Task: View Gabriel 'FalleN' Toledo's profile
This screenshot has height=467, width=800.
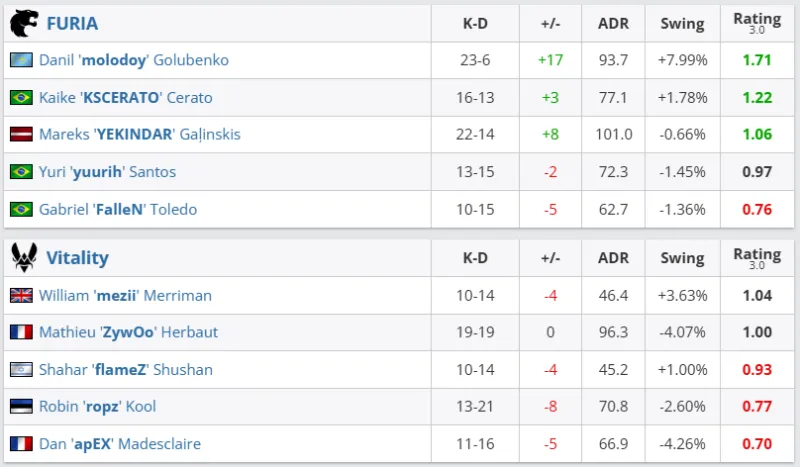Action: coord(117,209)
